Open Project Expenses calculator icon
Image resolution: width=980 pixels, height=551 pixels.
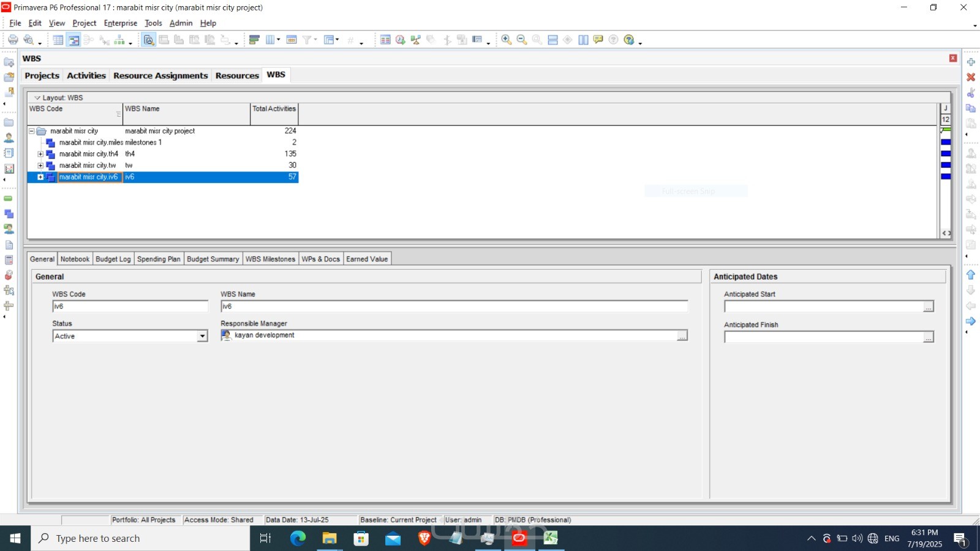tap(9, 260)
